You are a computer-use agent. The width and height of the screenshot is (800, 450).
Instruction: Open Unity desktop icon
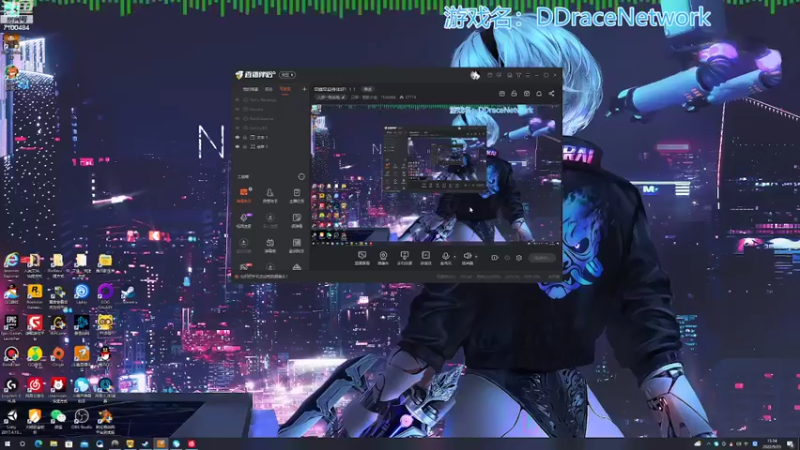[11, 416]
